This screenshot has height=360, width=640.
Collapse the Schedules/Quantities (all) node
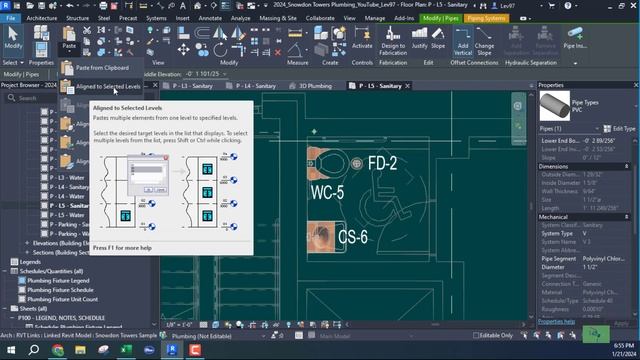[4, 271]
